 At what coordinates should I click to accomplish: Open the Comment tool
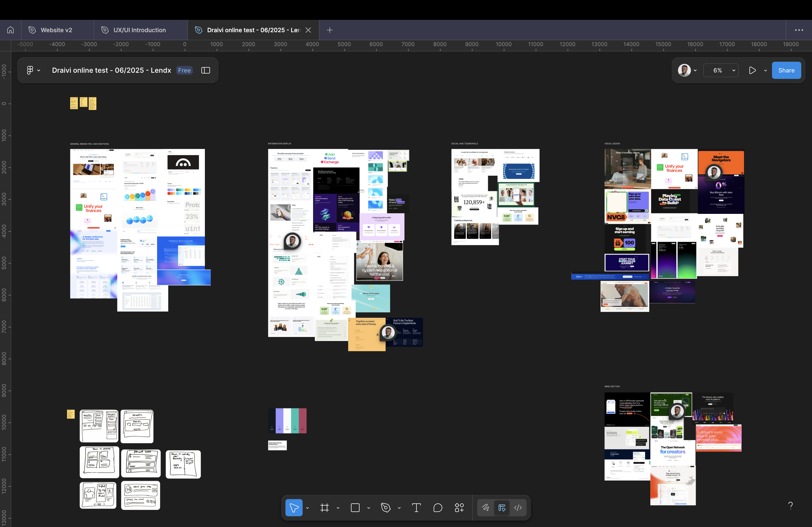click(438, 508)
